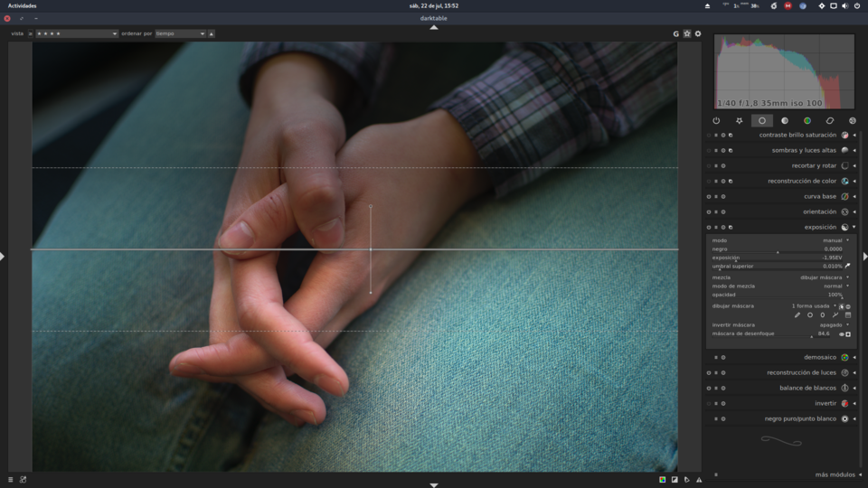Open the exposición modo dropdown
Image resolution: width=868 pixels, height=488 pixels.
780,240
